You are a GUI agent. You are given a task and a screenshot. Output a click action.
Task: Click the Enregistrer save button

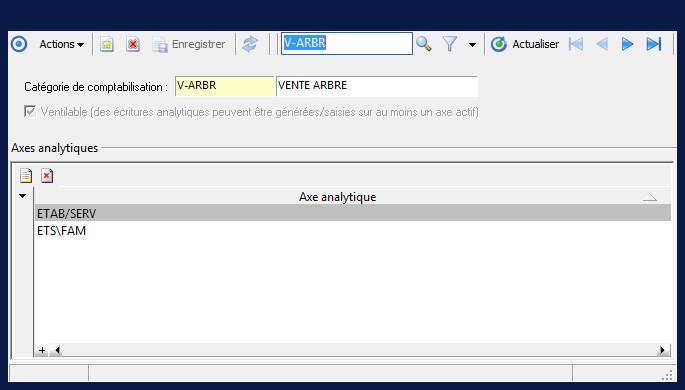point(189,44)
